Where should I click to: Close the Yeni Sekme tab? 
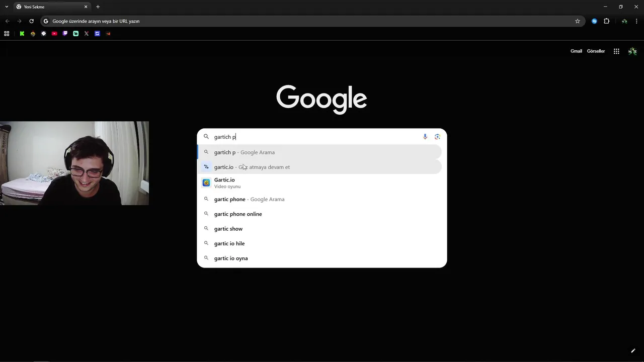click(x=86, y=7)
